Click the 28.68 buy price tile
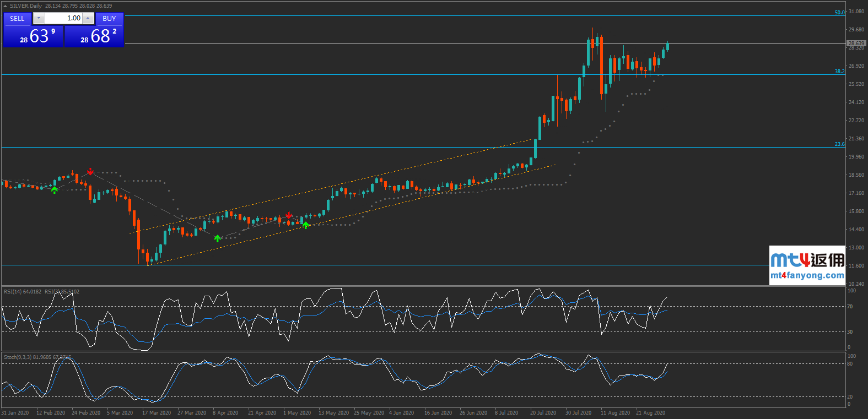 click(x=94, y=36)
